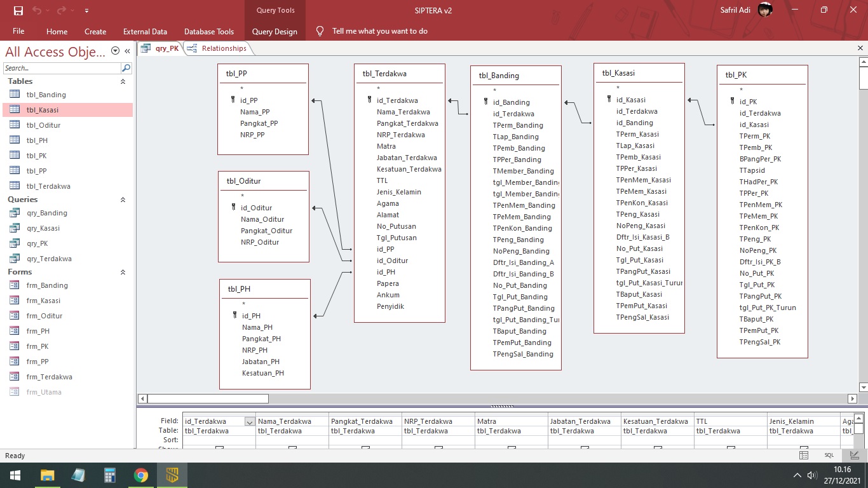Click the Safril Adi account name

coord(735,10)
